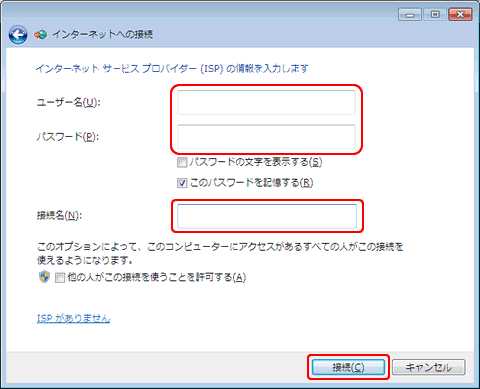Go back with the blue arrow button
The image size is (480, 389).
click(x=18, y=35)
